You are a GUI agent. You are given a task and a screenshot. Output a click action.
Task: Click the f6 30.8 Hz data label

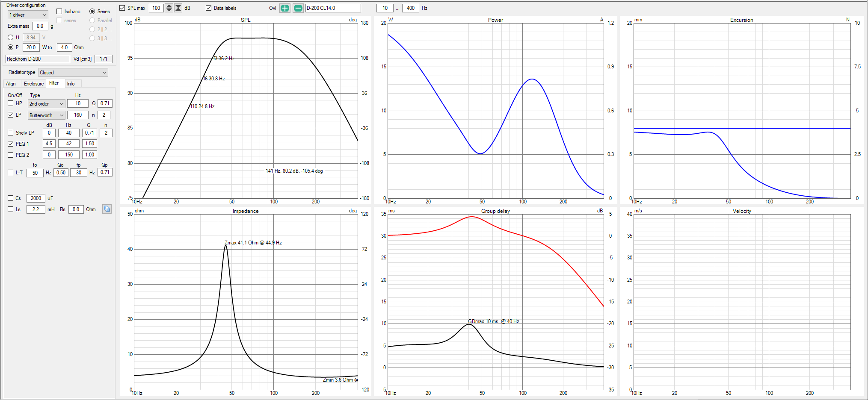[214, 79]
